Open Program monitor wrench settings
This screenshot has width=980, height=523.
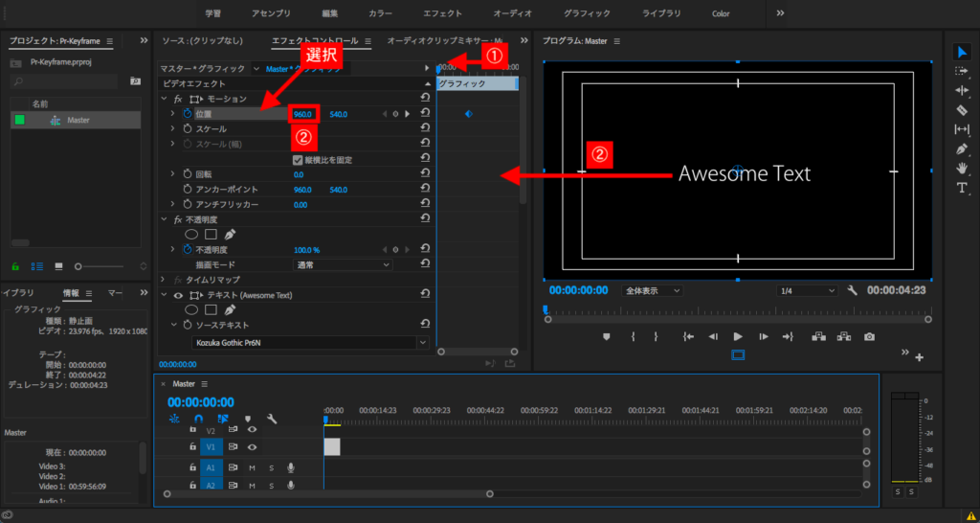tap(852, 290)
